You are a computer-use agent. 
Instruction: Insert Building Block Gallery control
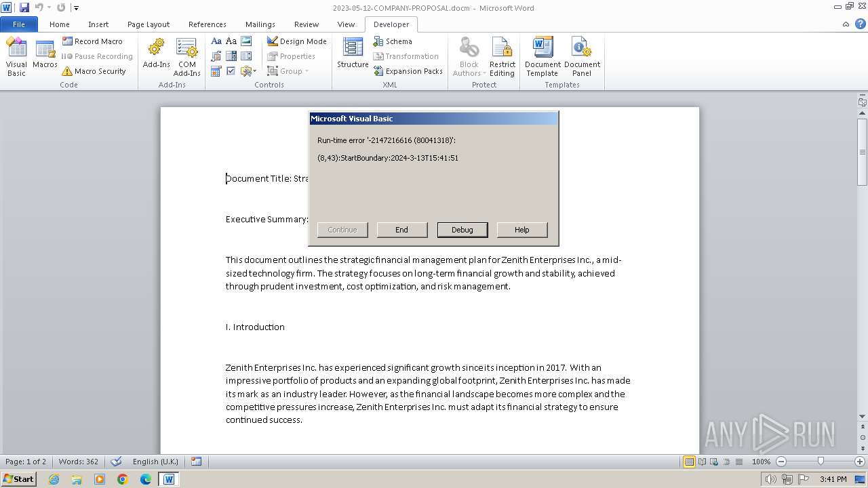coord(216,56)
